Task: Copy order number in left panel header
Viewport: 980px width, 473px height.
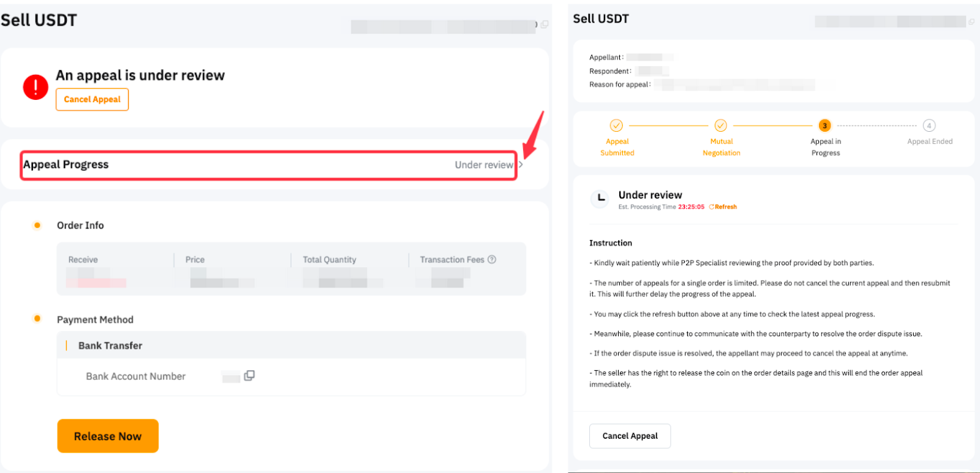Action: click(x=545, y=25)
